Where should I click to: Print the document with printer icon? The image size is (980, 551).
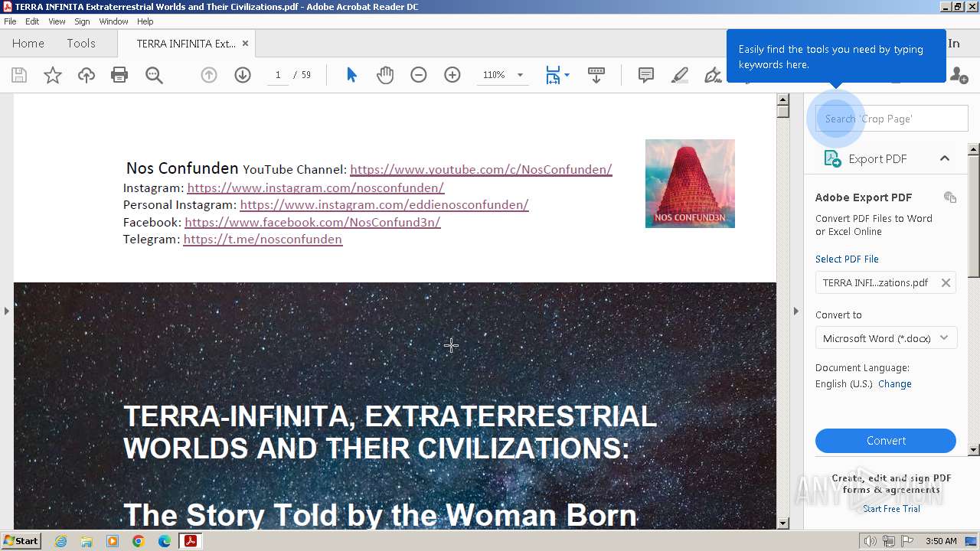click(119, 75)
